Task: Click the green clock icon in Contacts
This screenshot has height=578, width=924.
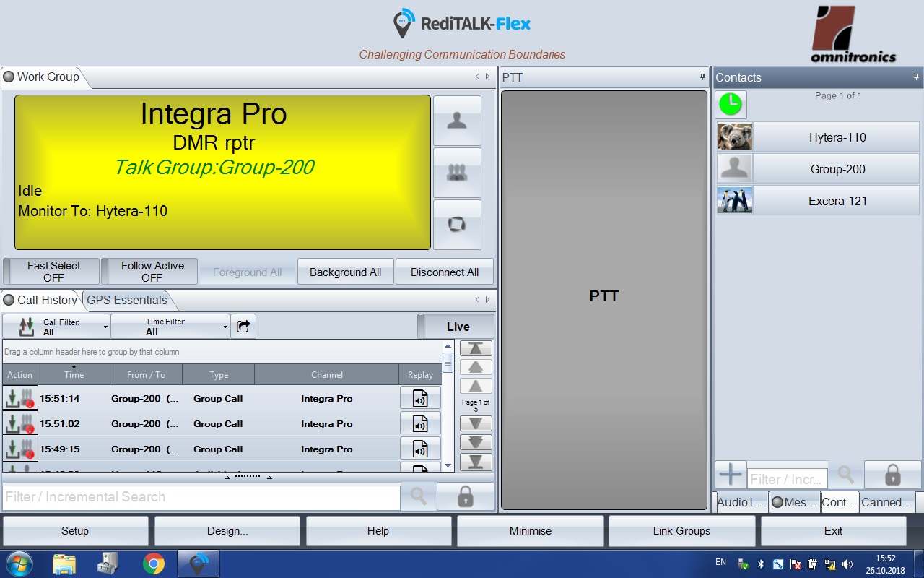Action: coord(731,104)
